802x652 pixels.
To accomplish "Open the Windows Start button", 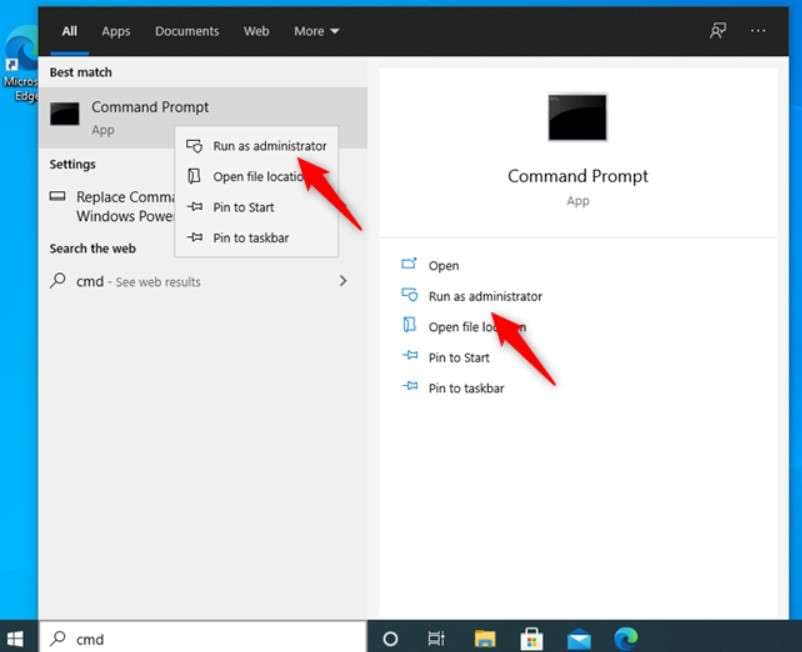I will click(15, 638).
